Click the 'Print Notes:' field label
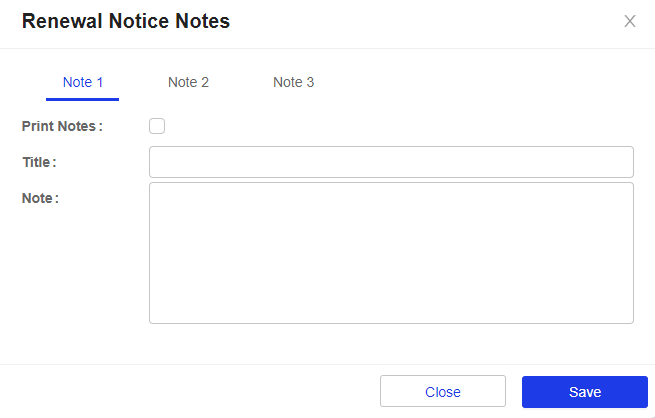The width and height of the screenshot is (655, 418). [x=62, y=126]
